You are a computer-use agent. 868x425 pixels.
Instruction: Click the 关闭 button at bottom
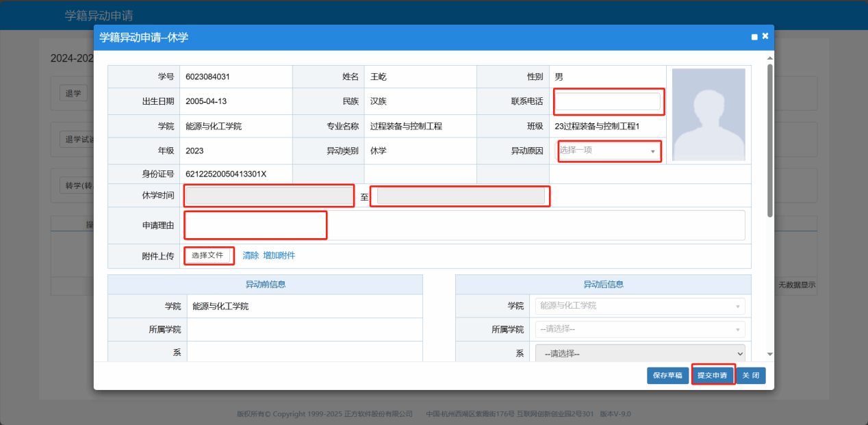coord(751,375)
